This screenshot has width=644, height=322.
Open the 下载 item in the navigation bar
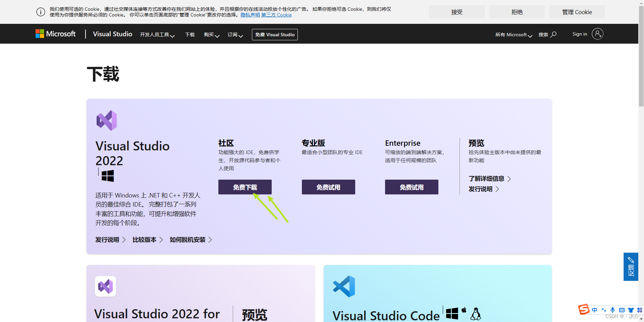[190, 35]
